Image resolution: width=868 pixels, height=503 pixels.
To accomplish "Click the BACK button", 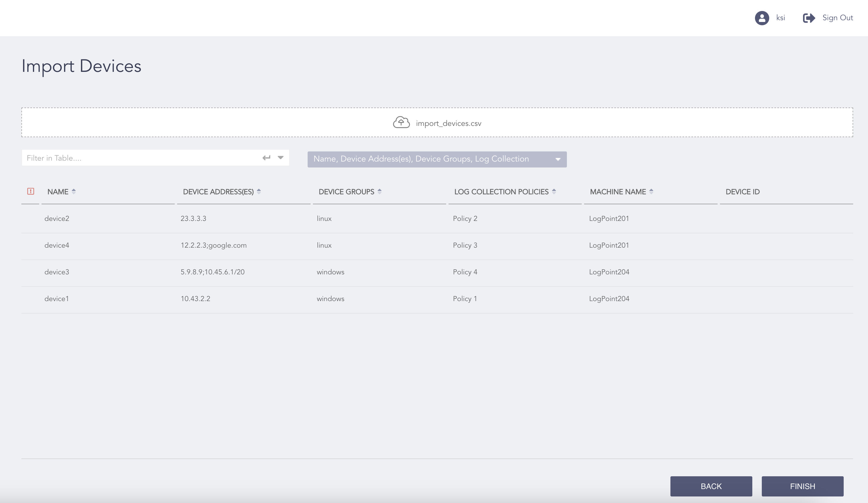I will click(x=711, y=486).
